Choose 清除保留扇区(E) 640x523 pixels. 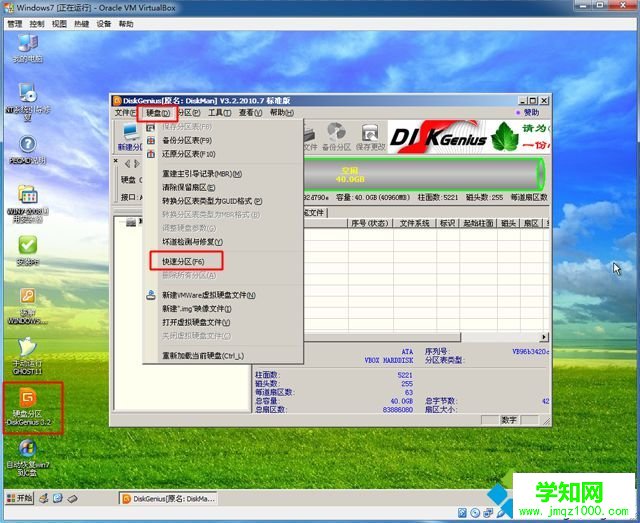tap(223, 187)
